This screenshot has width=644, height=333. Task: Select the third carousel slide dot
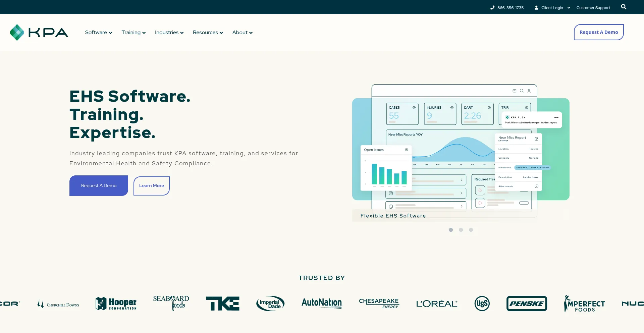tap(471, 230)
